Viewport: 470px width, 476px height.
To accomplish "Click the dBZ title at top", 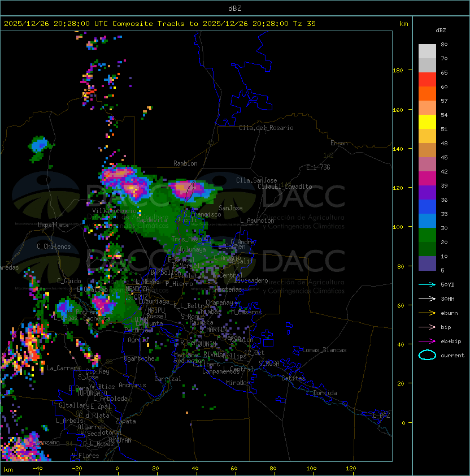I will pyautogui.click(x=235, y=8).
